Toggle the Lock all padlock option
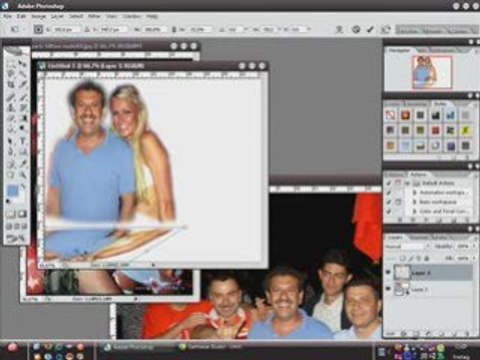This screenshot has height=360, width=480. (427, 258)
